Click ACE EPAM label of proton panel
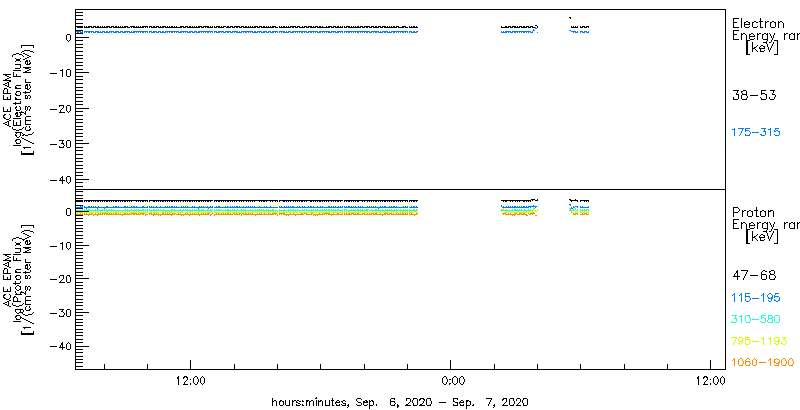 (8, 279)
